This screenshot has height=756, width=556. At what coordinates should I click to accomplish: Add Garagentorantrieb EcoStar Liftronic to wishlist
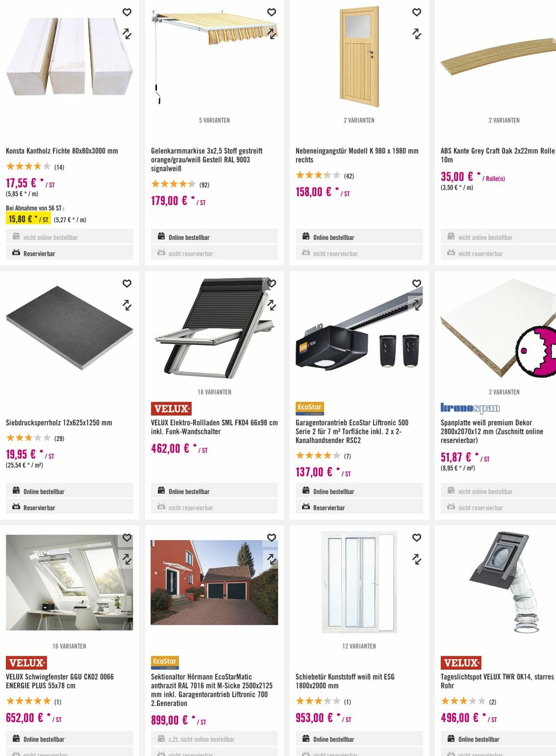[x=417, y=283]
